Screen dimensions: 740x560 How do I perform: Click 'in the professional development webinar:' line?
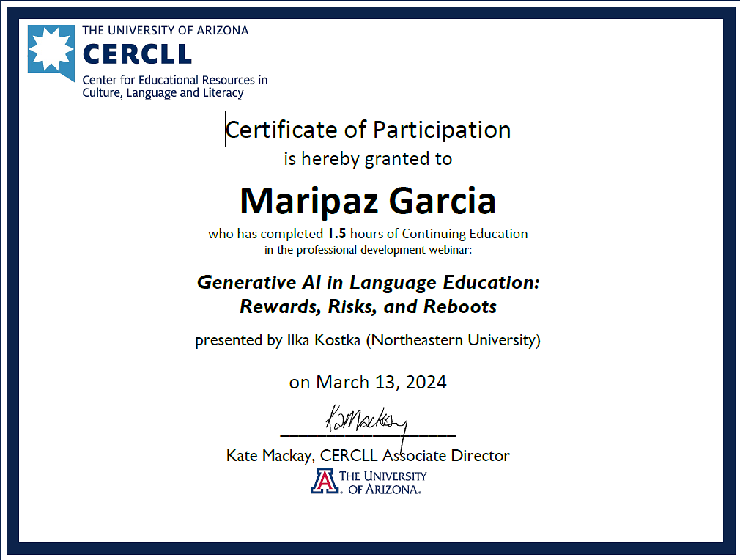point(368,250)
